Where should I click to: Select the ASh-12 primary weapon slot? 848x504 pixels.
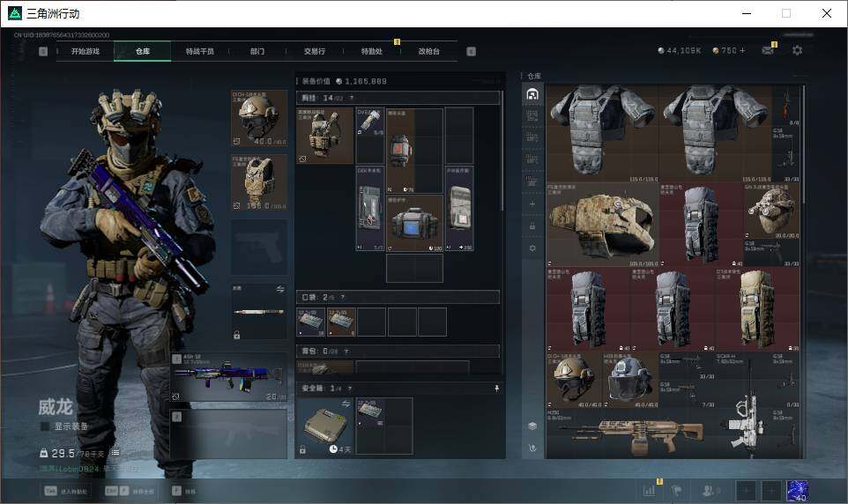pos(229,377)
